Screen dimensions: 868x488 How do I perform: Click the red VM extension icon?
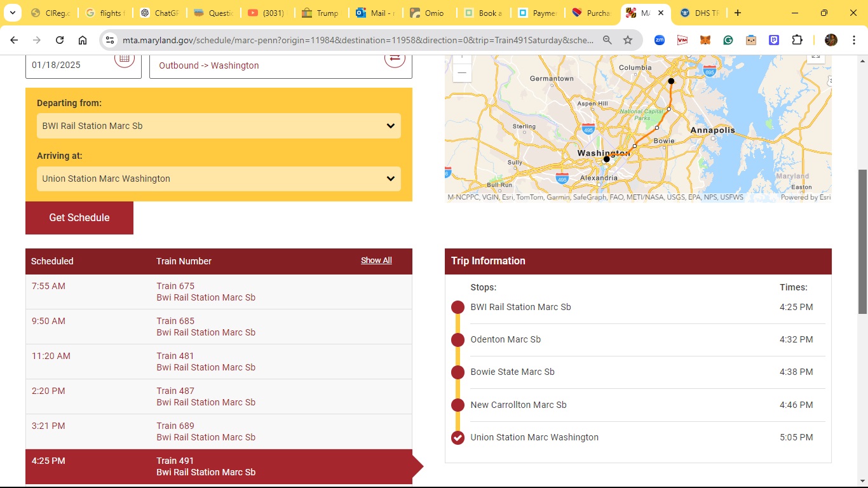[682, 40]
